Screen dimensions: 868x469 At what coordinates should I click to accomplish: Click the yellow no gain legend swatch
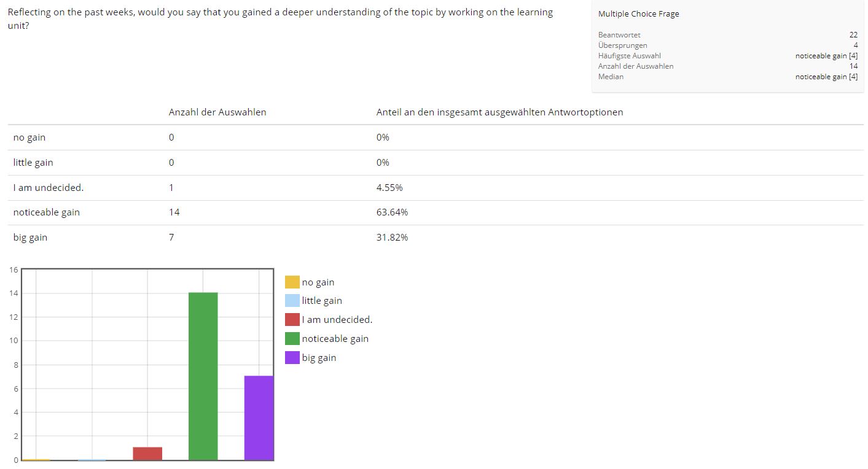(x=292, y=282)
